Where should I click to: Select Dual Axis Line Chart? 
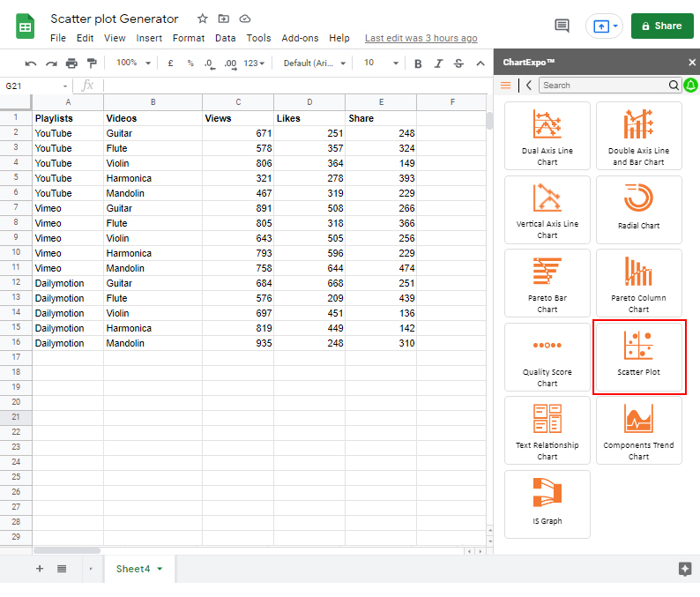coord(547,136)
